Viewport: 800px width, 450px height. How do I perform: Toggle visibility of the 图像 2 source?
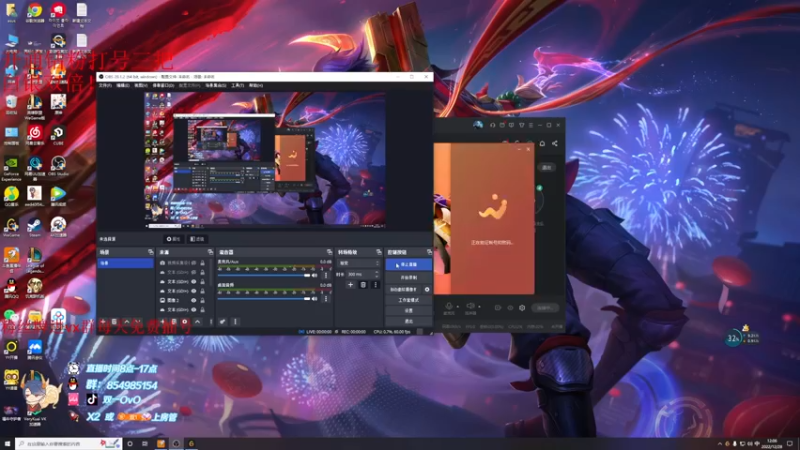[193, 301]
